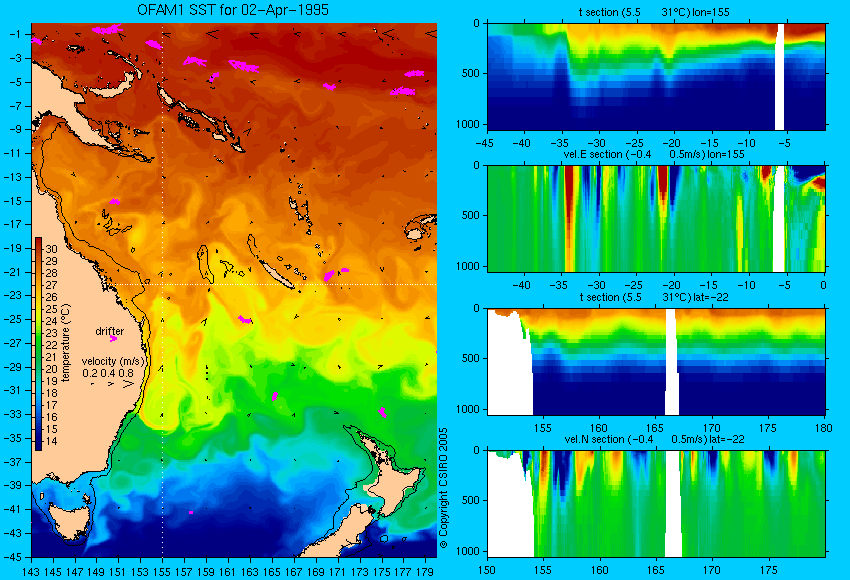Click "167" on the map longitude axis

tap(294, 571)
